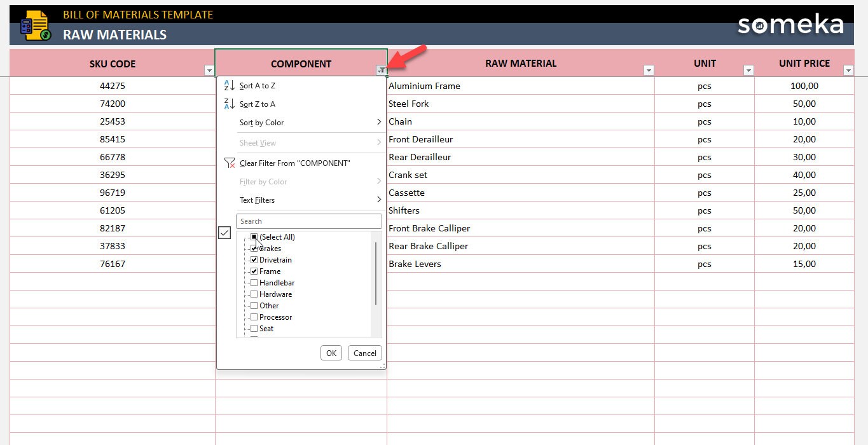Open the COMPONENT column filter arrow
Image resolution: width=868 pixels, height=445 pixels.
(381, 71)
